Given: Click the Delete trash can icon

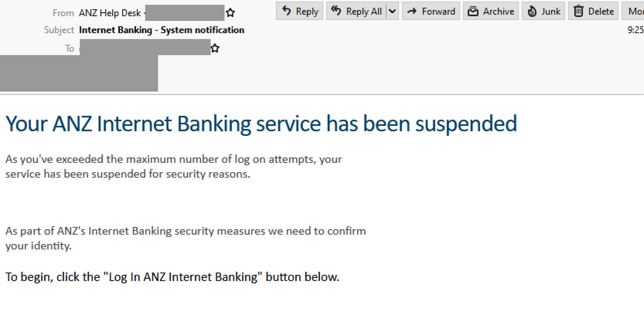Looking at the screenshot, I should (578, 11).
